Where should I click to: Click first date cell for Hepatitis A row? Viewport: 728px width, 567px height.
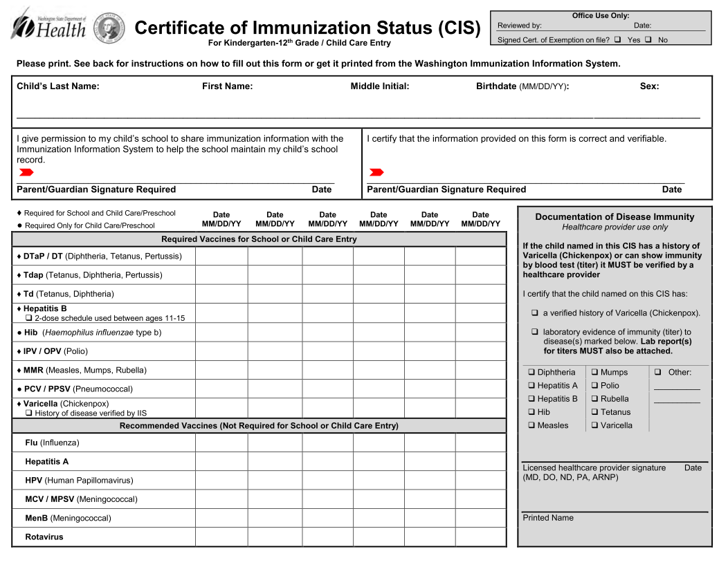coord(221,462)
